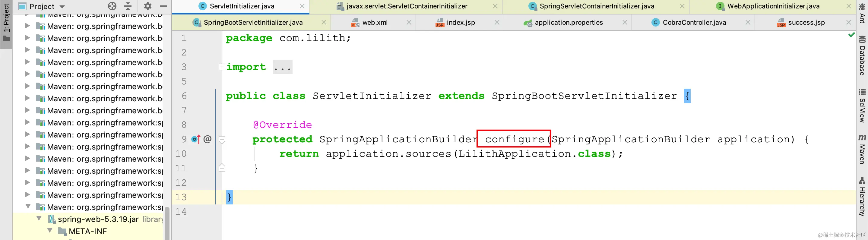Click the folded import ellipsis placeholder
This screenshot has height=240, width=868.
point(282,67)
